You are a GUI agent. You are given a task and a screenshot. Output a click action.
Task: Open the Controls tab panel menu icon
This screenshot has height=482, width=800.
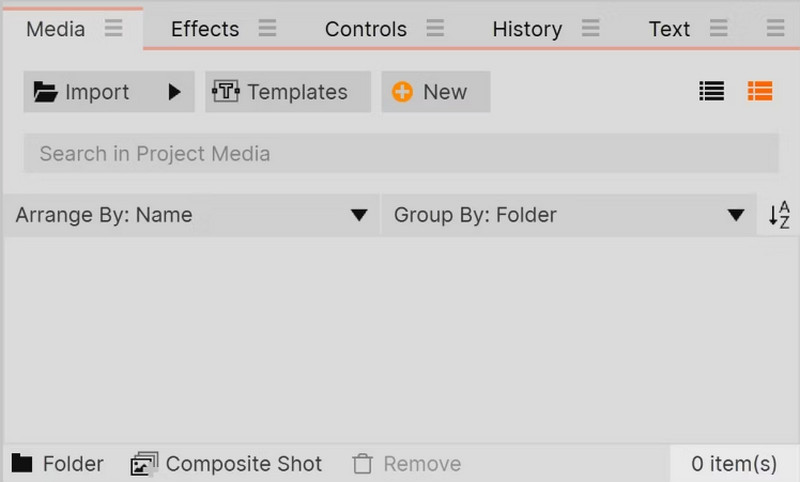coord(435,28)
